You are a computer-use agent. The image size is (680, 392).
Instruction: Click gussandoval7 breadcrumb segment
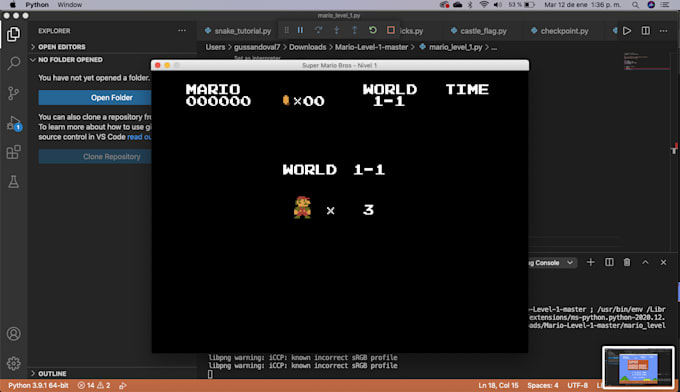tap(257, 47)
